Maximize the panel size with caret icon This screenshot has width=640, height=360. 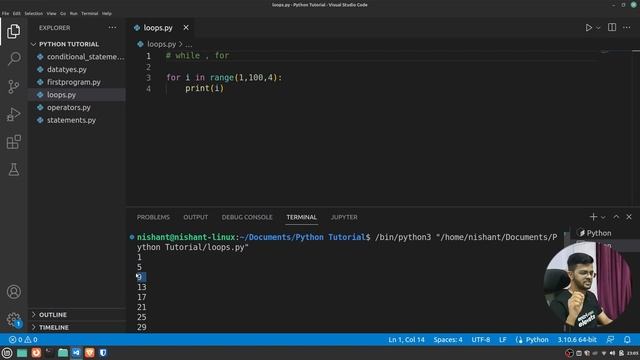click(616, 217)
